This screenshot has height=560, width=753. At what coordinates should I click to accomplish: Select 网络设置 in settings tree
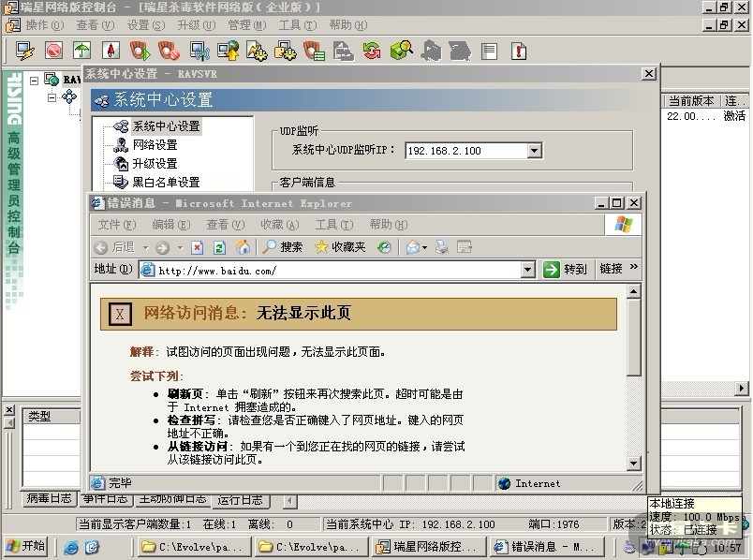tap(155, 145)
